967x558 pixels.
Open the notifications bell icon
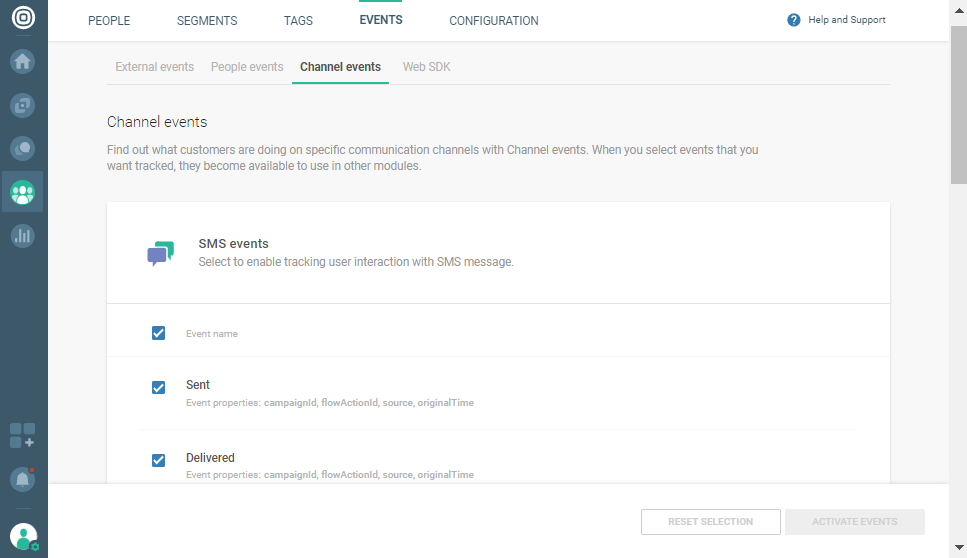(x=23, y=479)
